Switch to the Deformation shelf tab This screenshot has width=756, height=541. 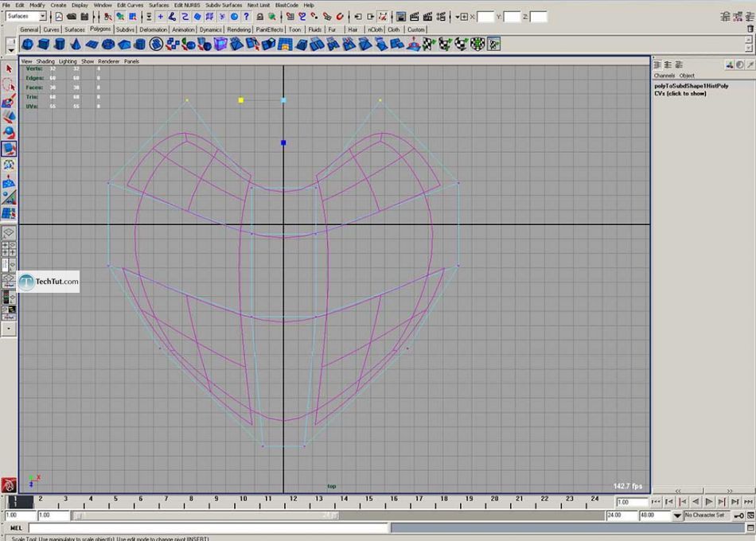click(154, 29)
